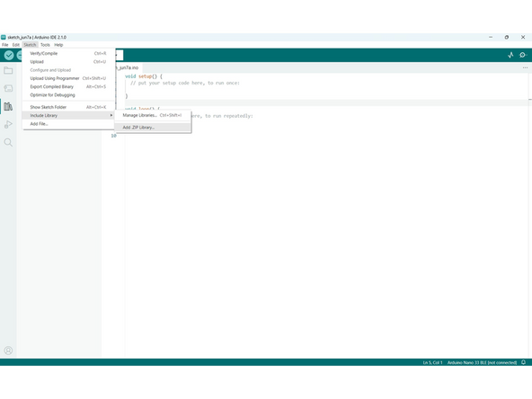This screenshot has height=399, width=532.
Task: Close the open Sketch menu
Action: tap(30, 45)
